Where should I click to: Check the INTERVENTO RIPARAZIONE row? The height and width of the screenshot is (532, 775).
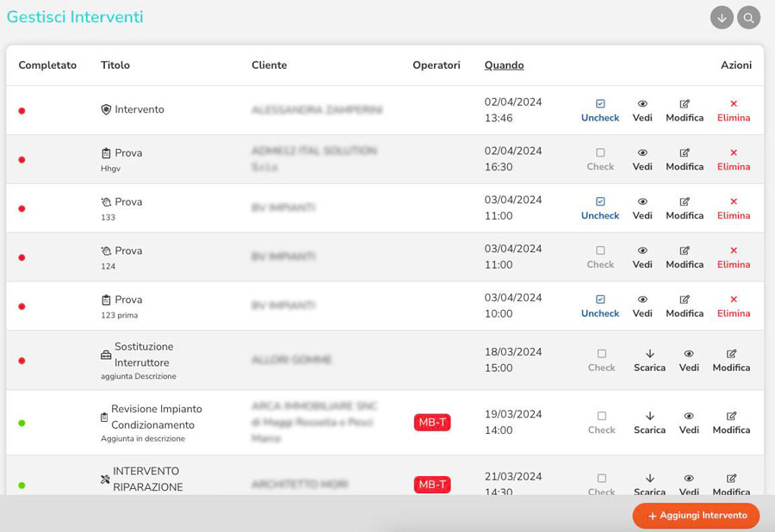pos(602,485)
